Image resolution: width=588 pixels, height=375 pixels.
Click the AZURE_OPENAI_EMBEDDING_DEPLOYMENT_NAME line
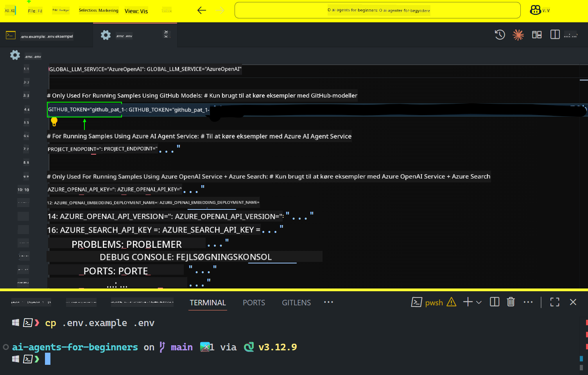pyautogui.click(x=153, y=202)
